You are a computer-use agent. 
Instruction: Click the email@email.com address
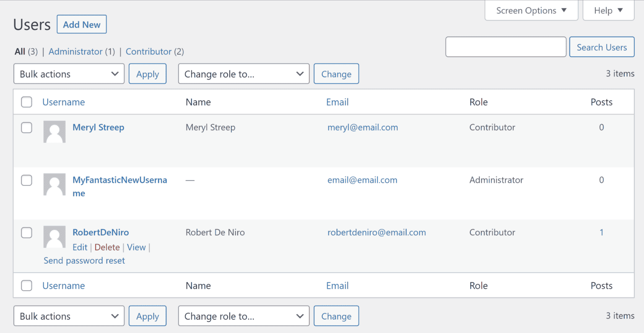coord(362,180)
